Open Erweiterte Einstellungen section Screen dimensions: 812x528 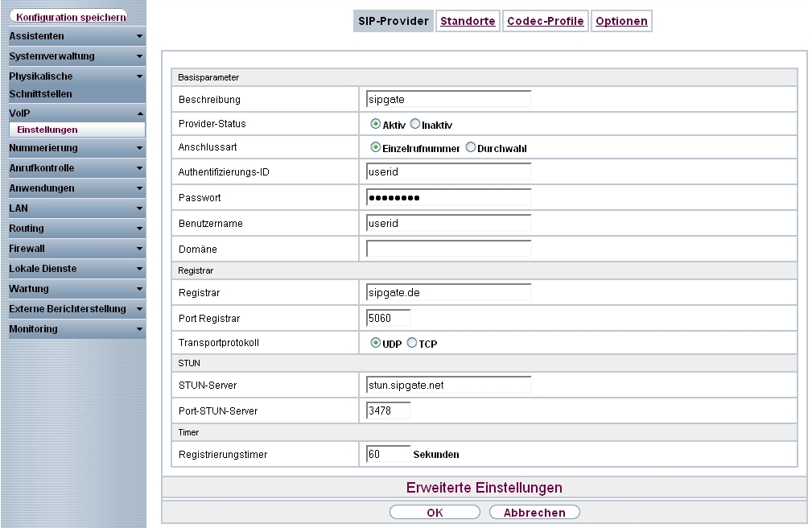coord(484,488)
